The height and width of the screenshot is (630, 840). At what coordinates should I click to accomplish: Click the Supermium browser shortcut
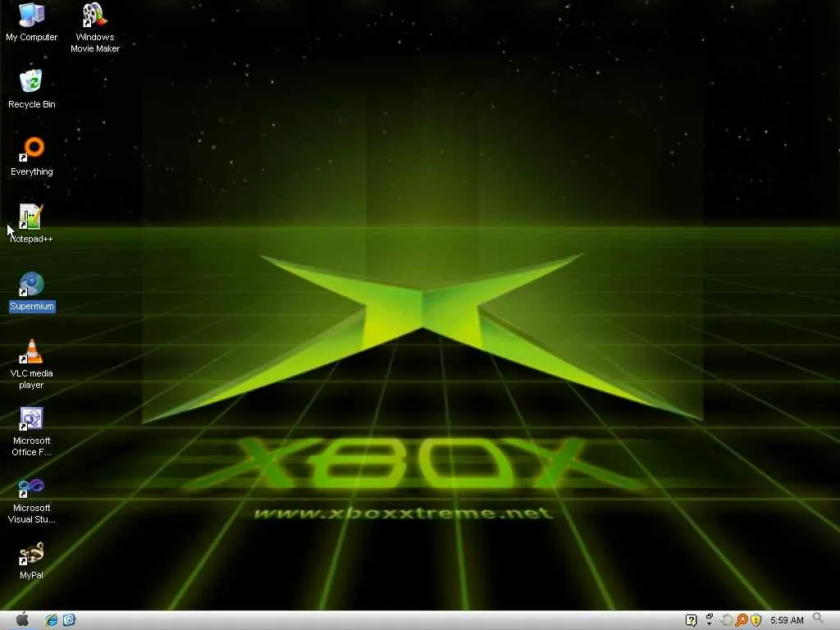pyautogui.click(x=32, y=291)
